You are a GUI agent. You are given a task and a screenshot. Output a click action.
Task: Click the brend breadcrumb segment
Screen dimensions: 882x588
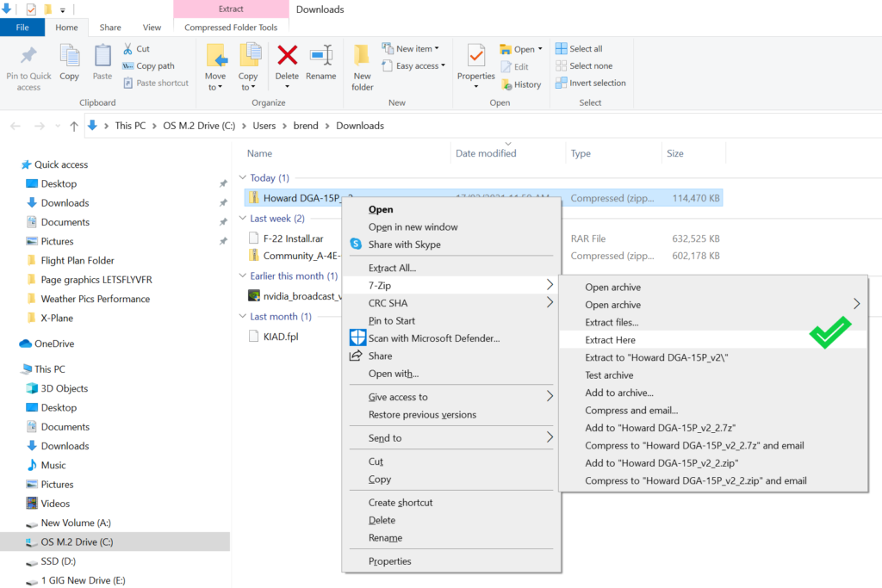tap(306, 126)
